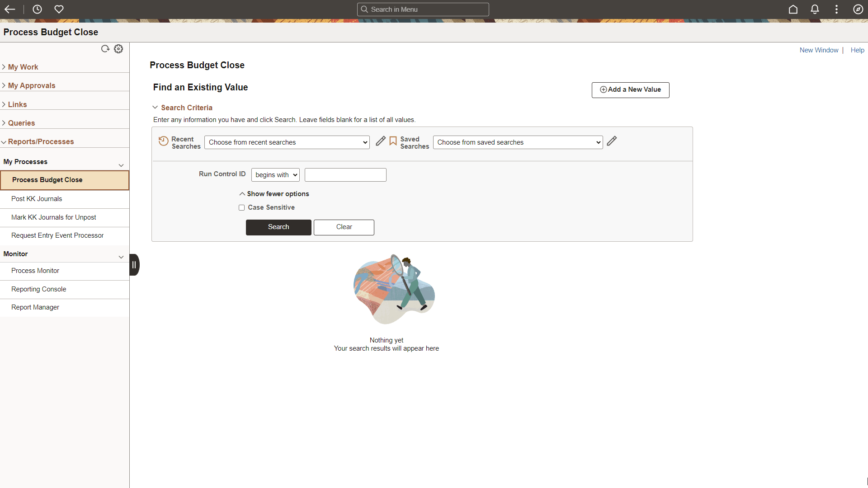Select Process Monitor in the sidebar
The height and width of the screenshot is (488, 868).
35,271
